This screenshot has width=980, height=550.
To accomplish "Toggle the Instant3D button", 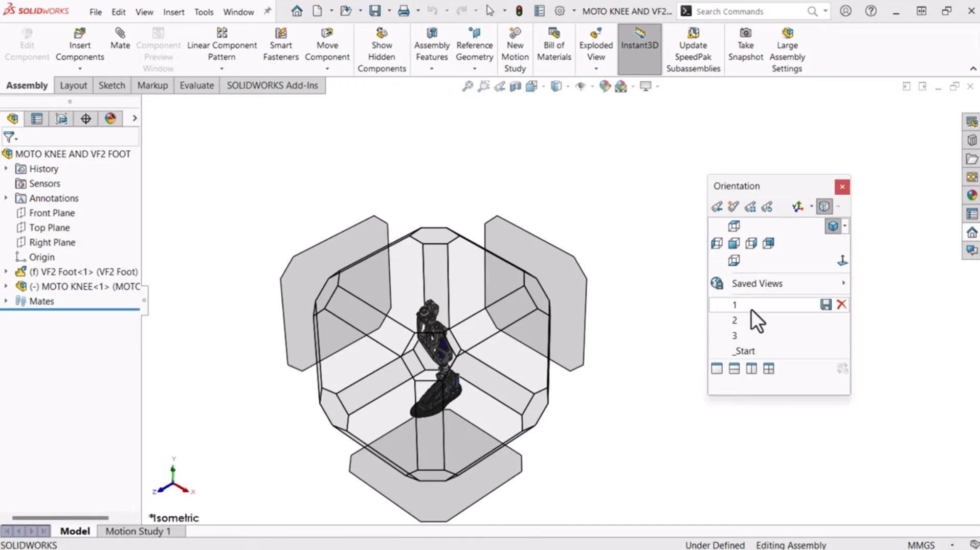I will point(639,39).
